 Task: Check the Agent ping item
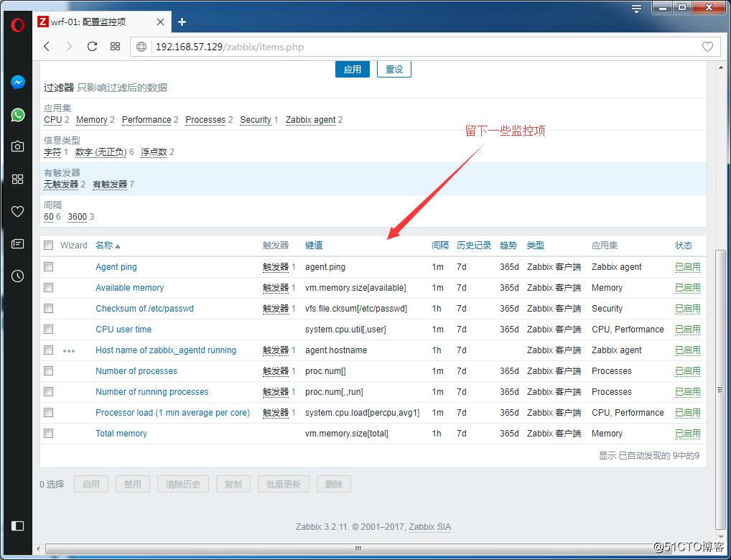pos(49,266)
